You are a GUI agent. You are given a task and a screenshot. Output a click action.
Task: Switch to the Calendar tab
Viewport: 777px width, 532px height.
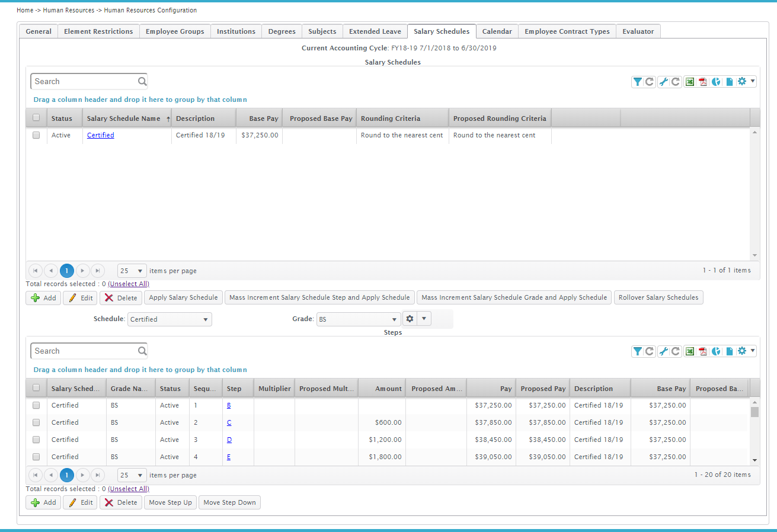pos(497,31)
